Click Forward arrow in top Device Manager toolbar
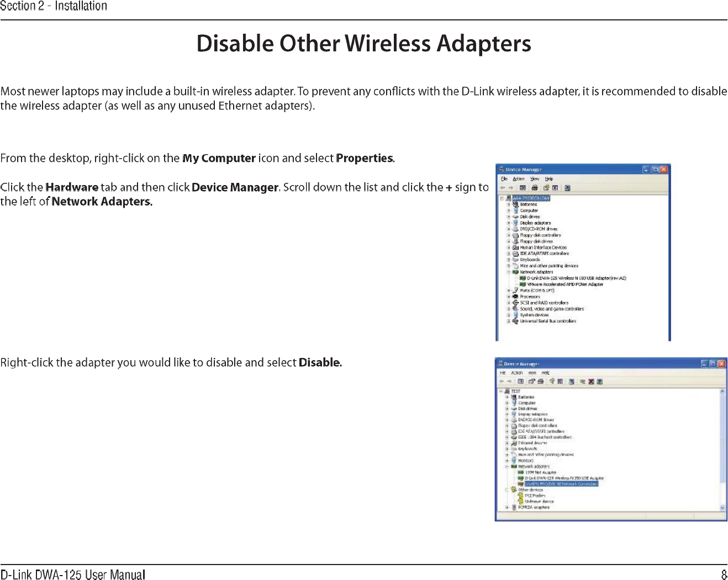This screenshot has width=728, height=580. (x=511, y=188)
